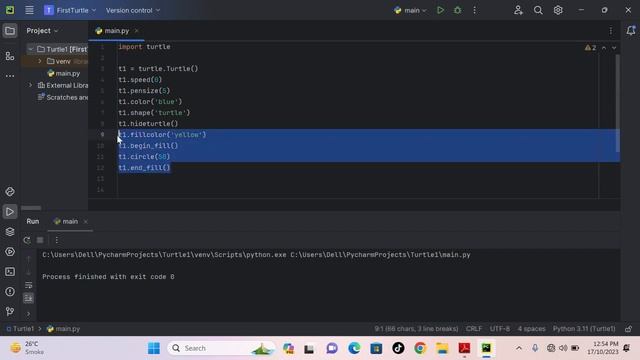Viewport: 640px width, 360px height.
Task: Click the Run panel title label
Action: [x=33, y=221]
